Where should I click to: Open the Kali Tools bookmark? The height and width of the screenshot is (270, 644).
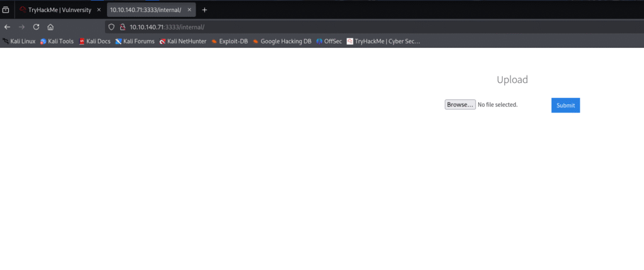point(57,41)
